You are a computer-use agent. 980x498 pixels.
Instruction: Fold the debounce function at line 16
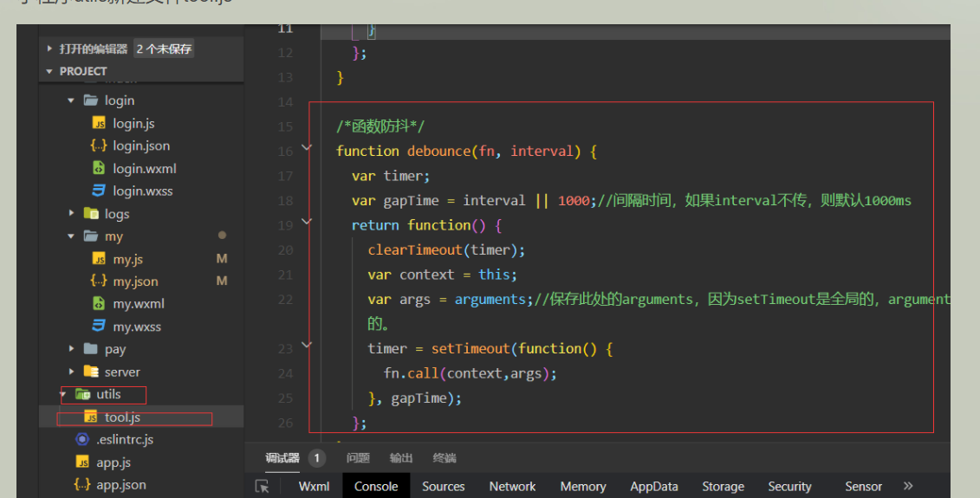click(306, 147)
